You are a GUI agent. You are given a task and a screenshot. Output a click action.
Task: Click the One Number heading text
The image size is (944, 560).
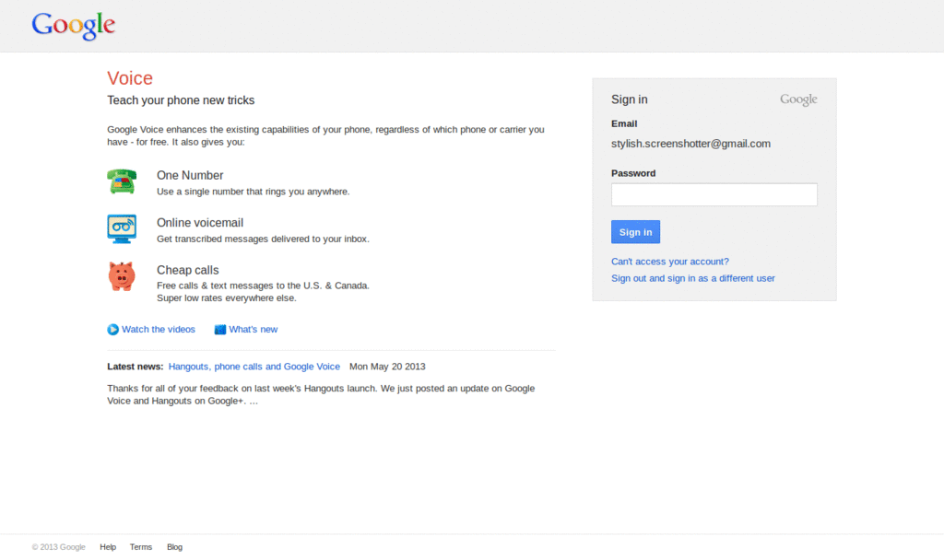[x=190, y=176]
